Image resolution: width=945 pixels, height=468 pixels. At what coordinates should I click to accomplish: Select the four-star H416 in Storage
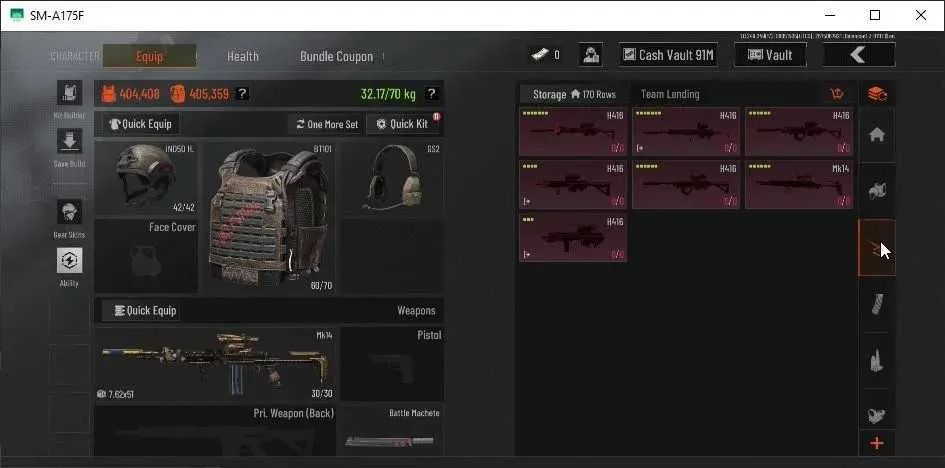[x=573, y=185]
